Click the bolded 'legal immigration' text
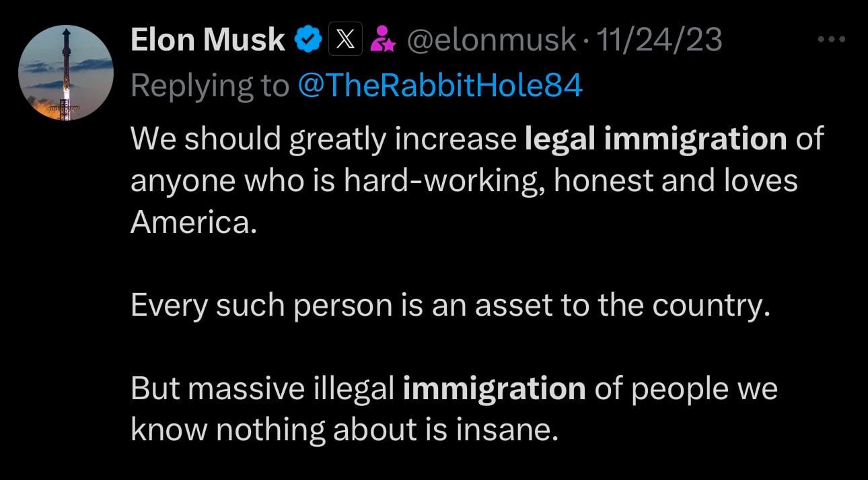The width and height of the screenshot is (868, 480). pos(656,138)
